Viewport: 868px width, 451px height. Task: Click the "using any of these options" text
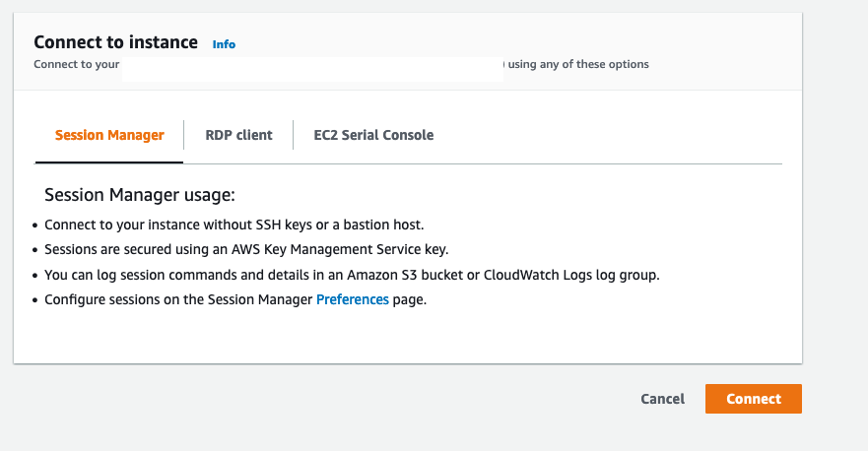(x=578, y=65)
